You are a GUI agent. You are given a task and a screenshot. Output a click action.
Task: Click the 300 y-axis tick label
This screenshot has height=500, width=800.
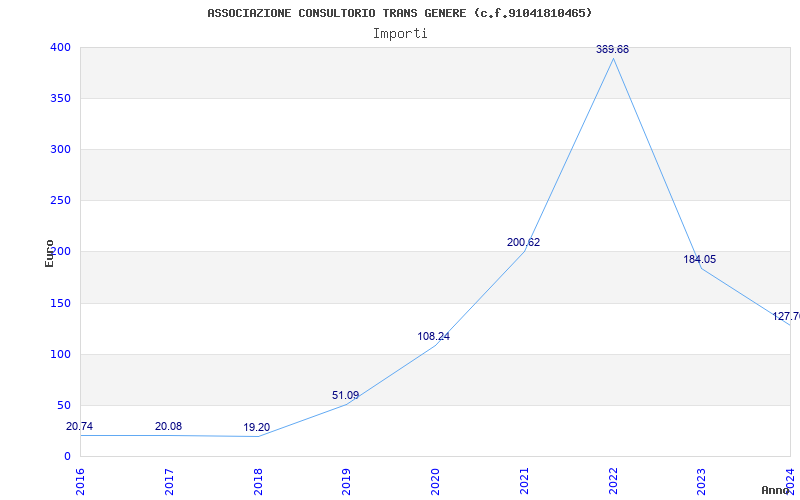click(x=60, y=149)
